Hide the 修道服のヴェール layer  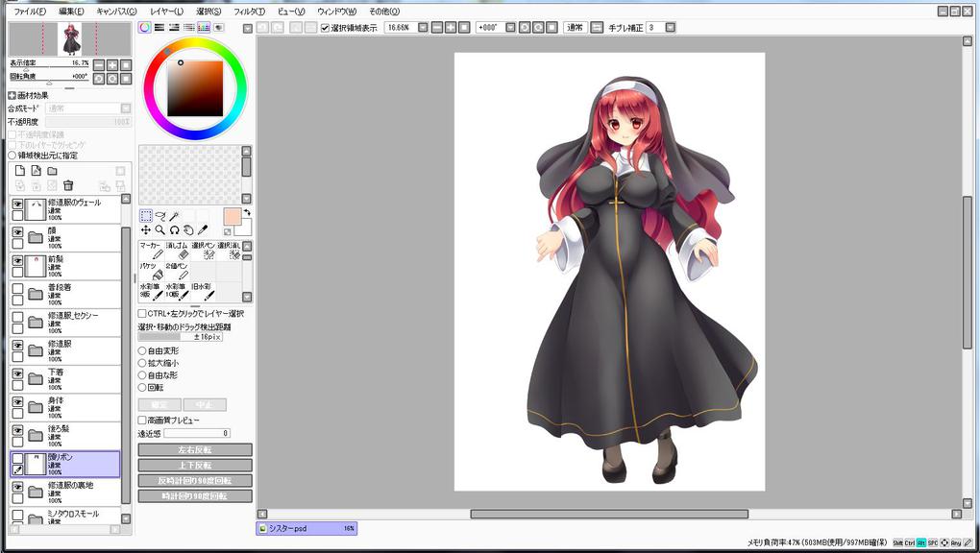point(17,204)
